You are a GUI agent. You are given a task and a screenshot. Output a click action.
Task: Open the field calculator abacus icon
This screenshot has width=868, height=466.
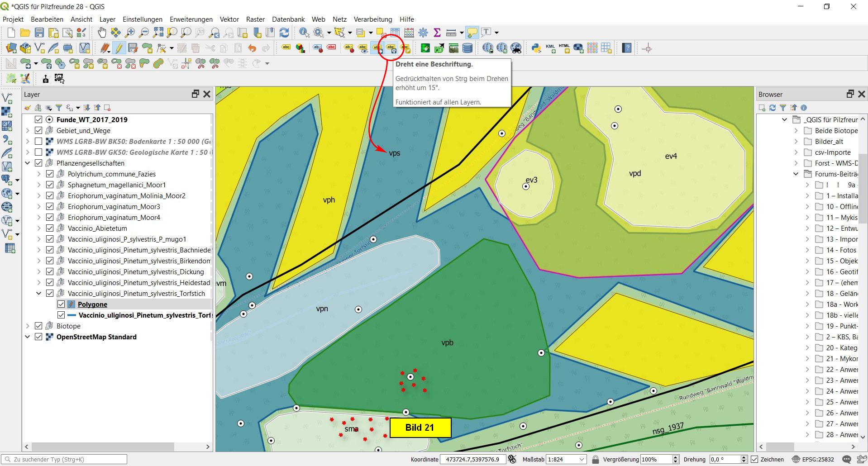tap(409, 33)
